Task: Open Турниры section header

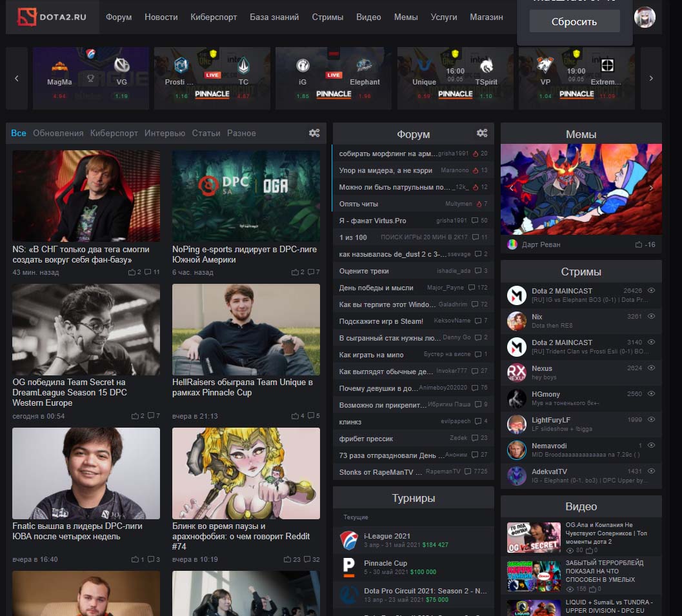Action: coord(413,498)
